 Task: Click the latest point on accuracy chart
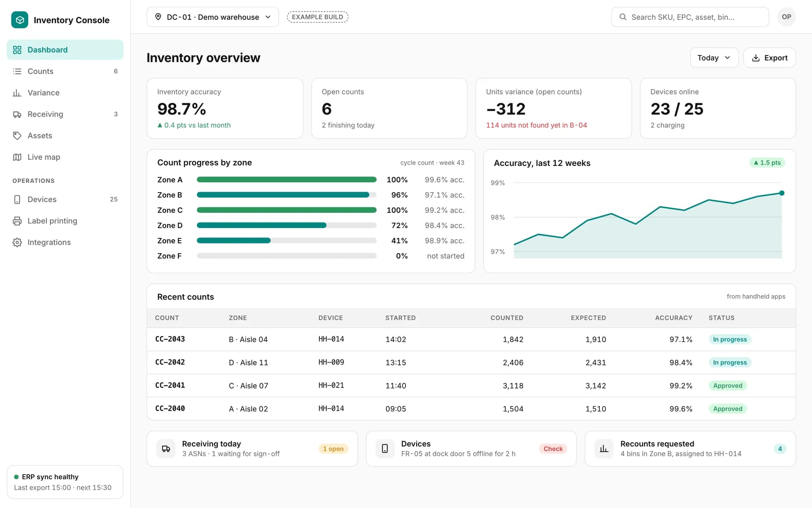pos(782,193)
